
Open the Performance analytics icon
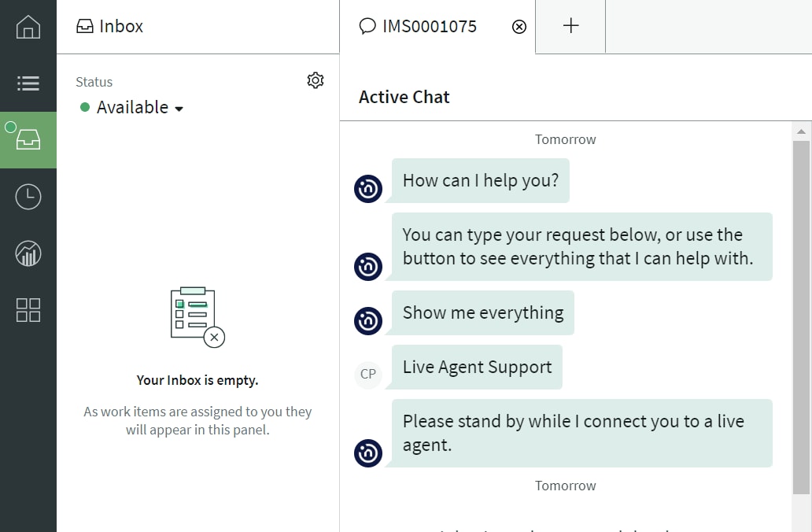click(28, 253)
